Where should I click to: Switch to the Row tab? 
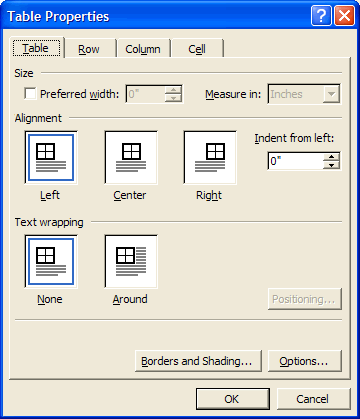click(x=89, y=49)
